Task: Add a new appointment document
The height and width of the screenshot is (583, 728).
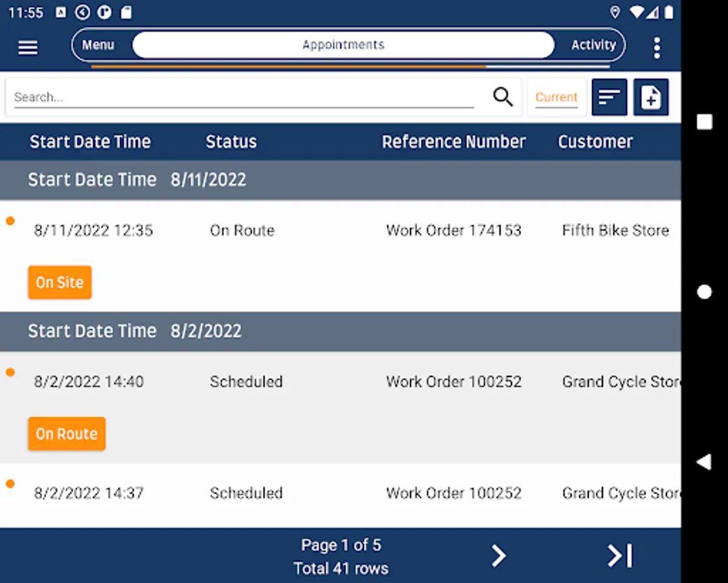Action: click(x=650, y=97)
